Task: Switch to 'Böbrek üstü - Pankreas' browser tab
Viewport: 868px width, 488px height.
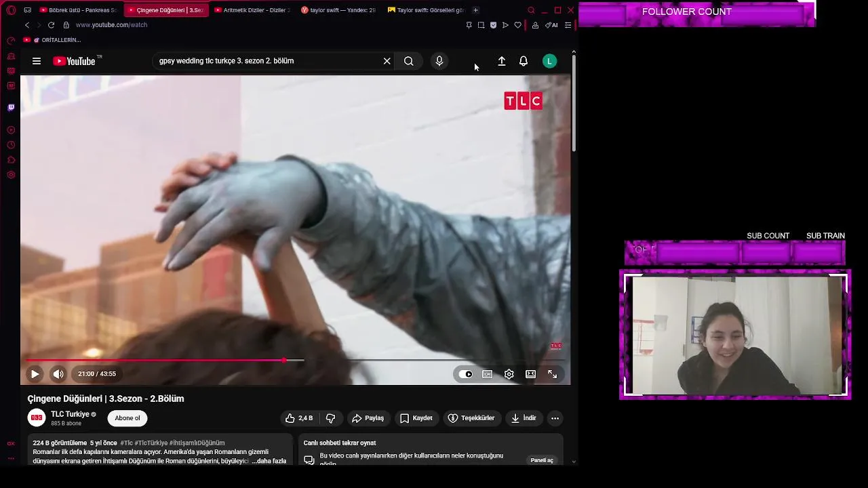Action: click(78, 10)
